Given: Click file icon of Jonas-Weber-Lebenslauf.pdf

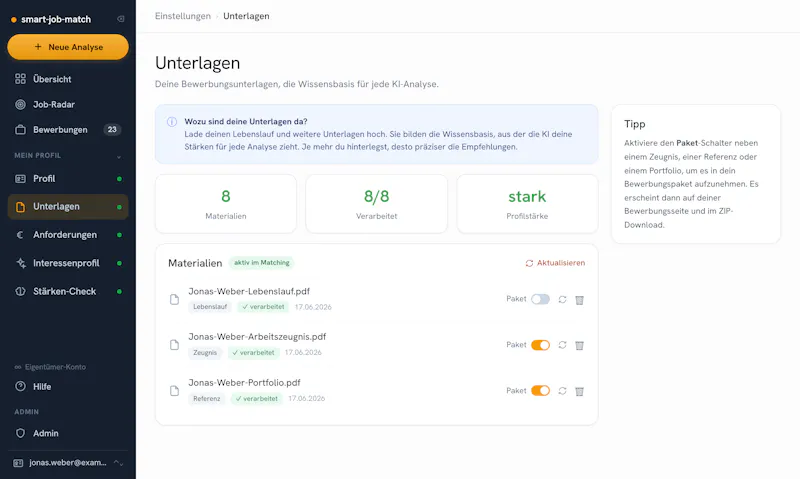Looking at the screenshot, I should (174, 299).
